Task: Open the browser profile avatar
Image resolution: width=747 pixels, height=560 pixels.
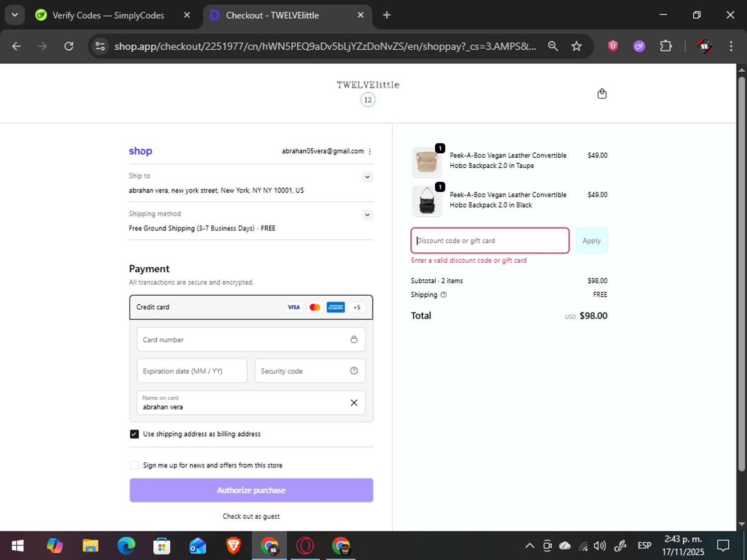Action: click(704, 46)
